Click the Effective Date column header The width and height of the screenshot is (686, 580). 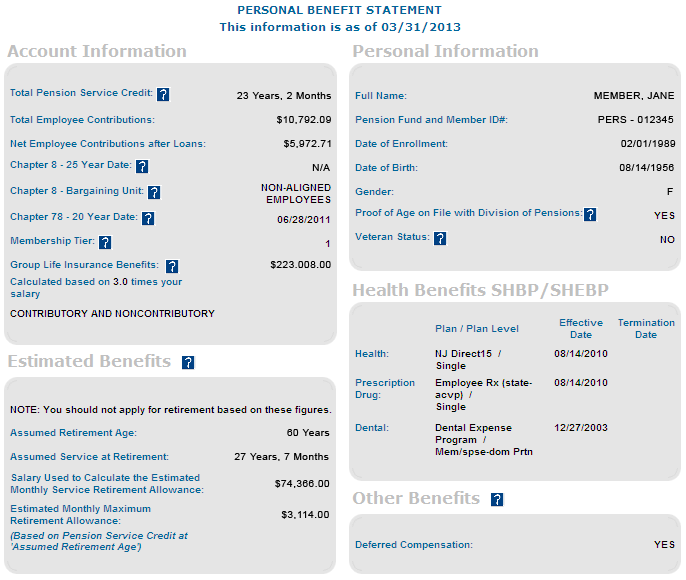tap(581, 329)
